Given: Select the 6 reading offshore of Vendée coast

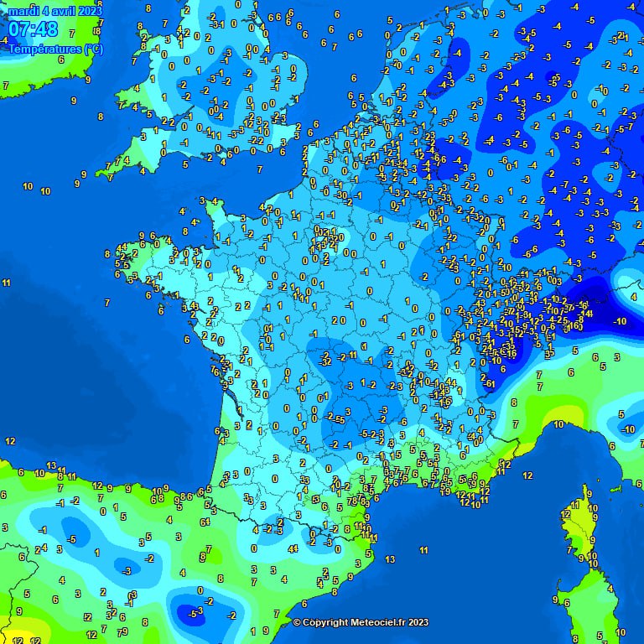Looking at the screenshot, I should click(187, 340).
